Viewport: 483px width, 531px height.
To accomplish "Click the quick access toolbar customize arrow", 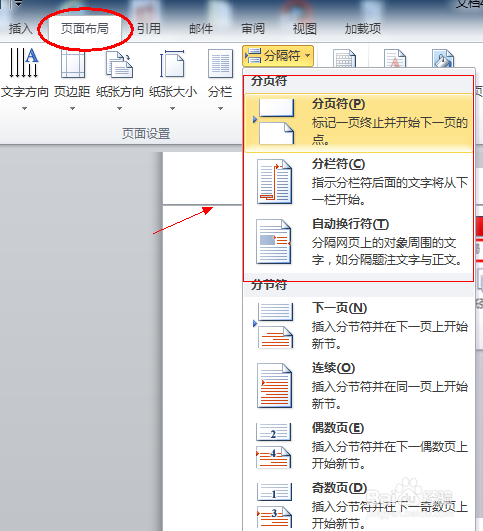I will click(x=19, y=3).
